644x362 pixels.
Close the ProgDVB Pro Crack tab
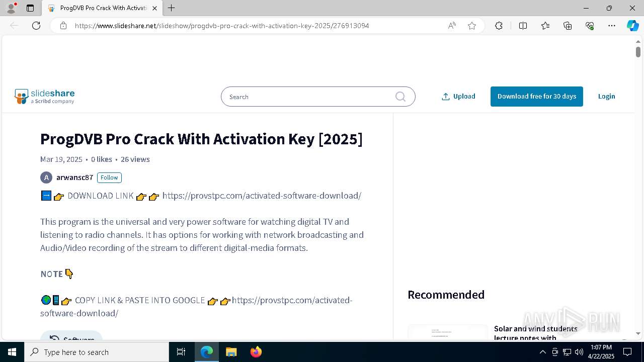(x=154, y=8)
